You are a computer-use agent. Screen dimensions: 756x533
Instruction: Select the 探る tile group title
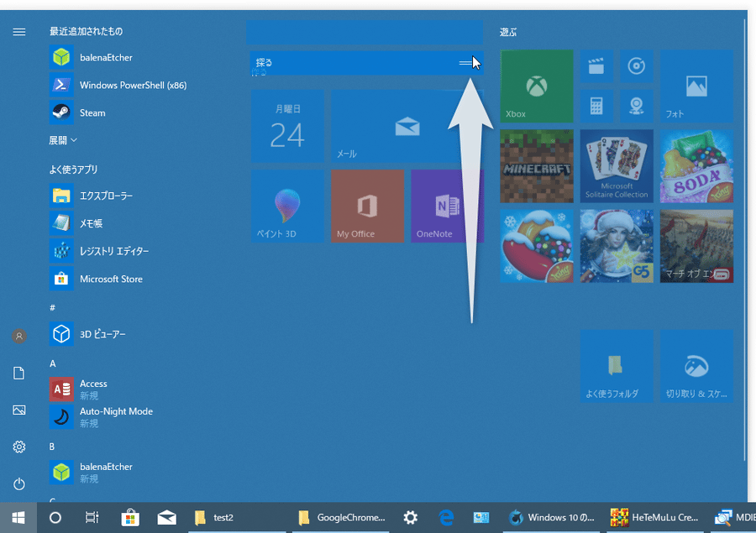click(x=265, y=62)
